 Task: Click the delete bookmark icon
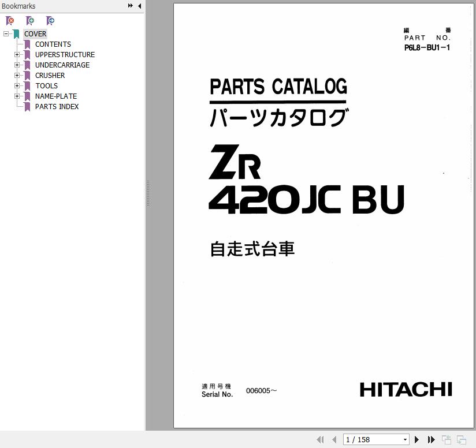point(10,21)
